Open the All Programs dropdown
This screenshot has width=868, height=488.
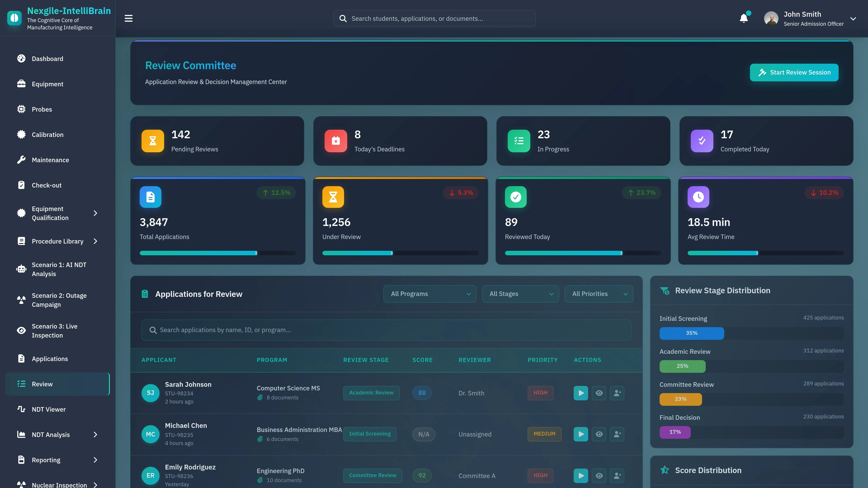coord(430,294)
